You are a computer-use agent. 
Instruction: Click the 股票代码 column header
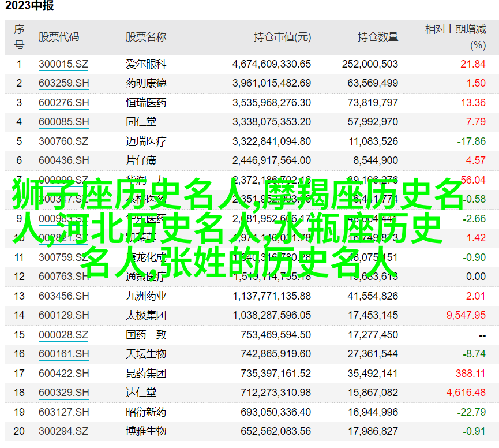tap(59, 37)
